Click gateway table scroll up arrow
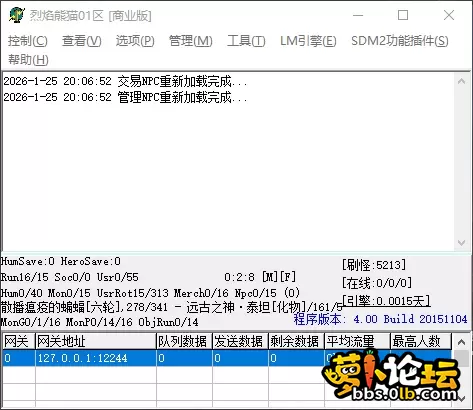This screenshot has height=410, width=473. coord(461,341)
